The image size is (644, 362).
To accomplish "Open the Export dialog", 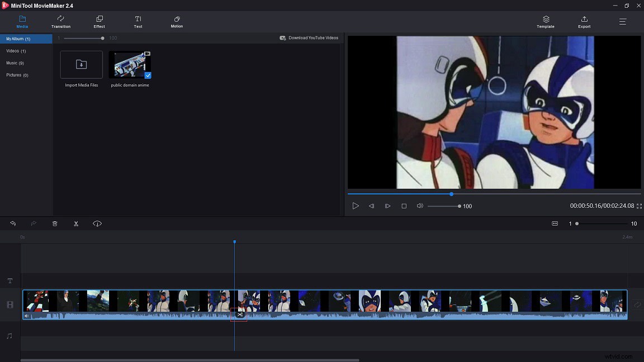I will pos(584,22).
